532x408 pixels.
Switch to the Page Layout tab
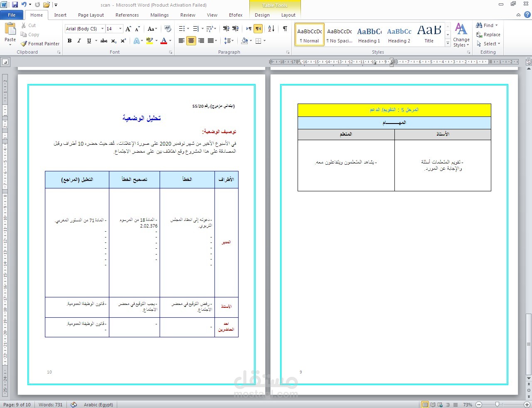pyautogui.click(x=91, y=15)
